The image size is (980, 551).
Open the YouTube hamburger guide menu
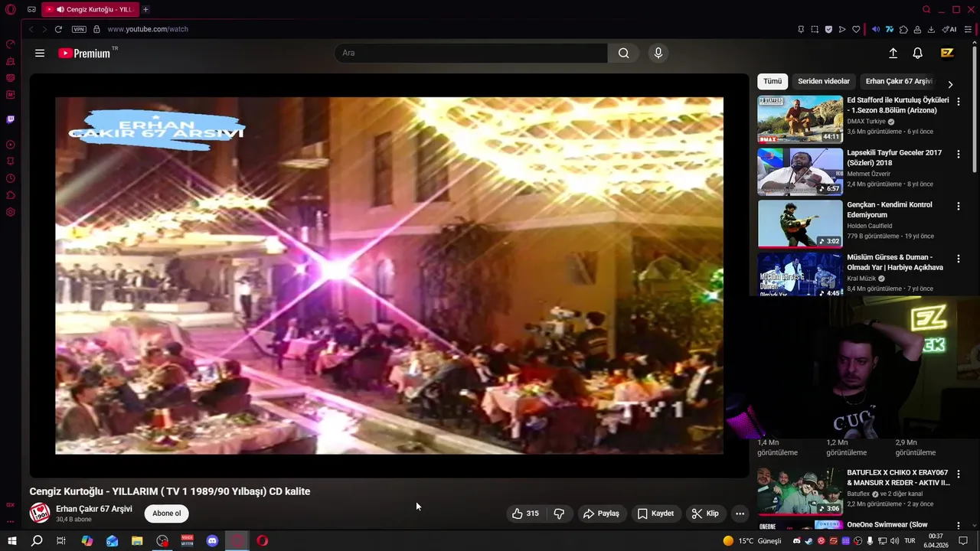tap(40, 53)
